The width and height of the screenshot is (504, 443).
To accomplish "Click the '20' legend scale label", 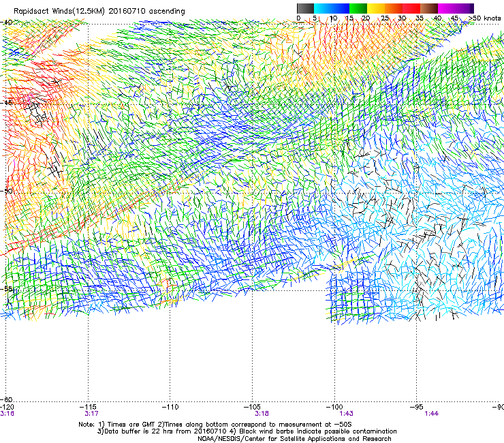I will (366, 18).
